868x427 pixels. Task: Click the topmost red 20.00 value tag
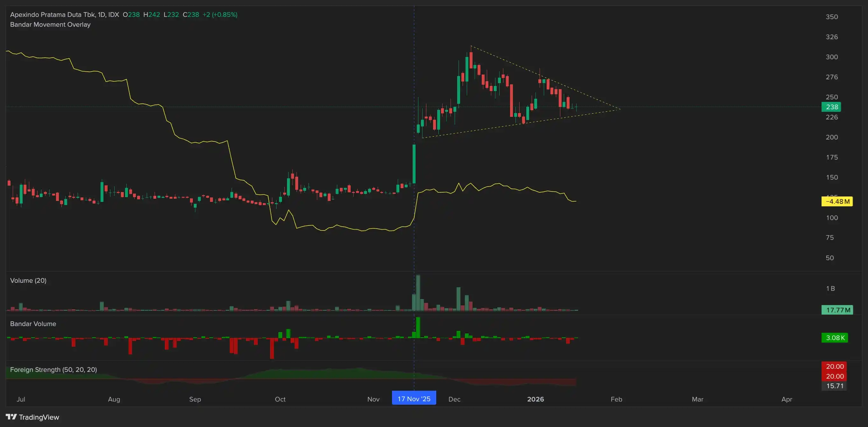pos(834,366)
